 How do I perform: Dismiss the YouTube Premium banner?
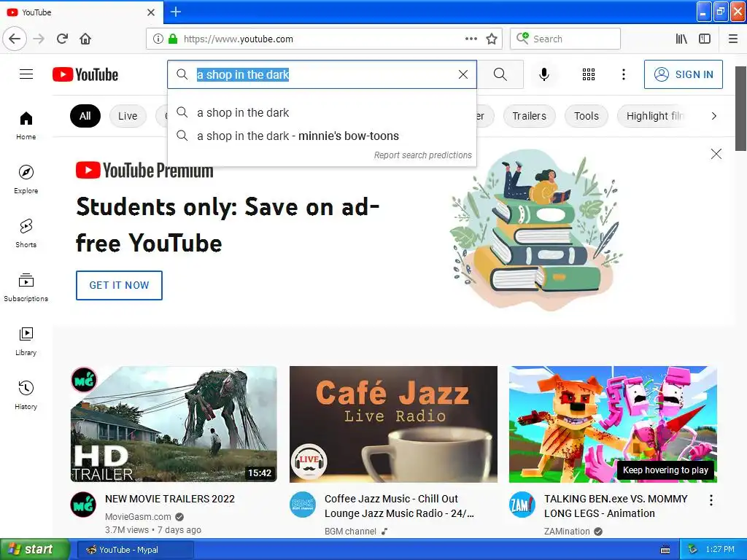pyautogui.click(x=716, y=154)
